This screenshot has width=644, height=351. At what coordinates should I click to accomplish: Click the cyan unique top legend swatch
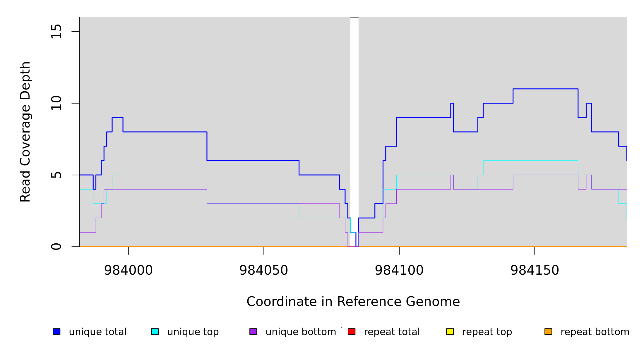[x=155, y=331]
